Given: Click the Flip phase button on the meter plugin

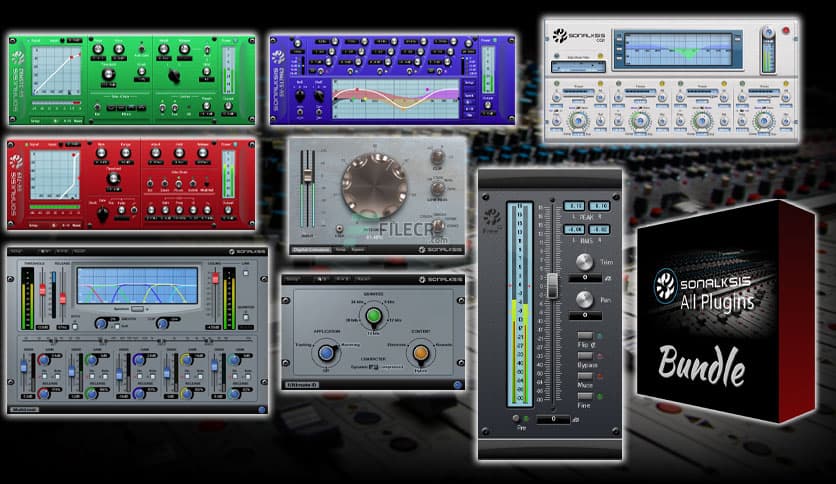Looking at the screenshot, I should [x=585, y=336].
